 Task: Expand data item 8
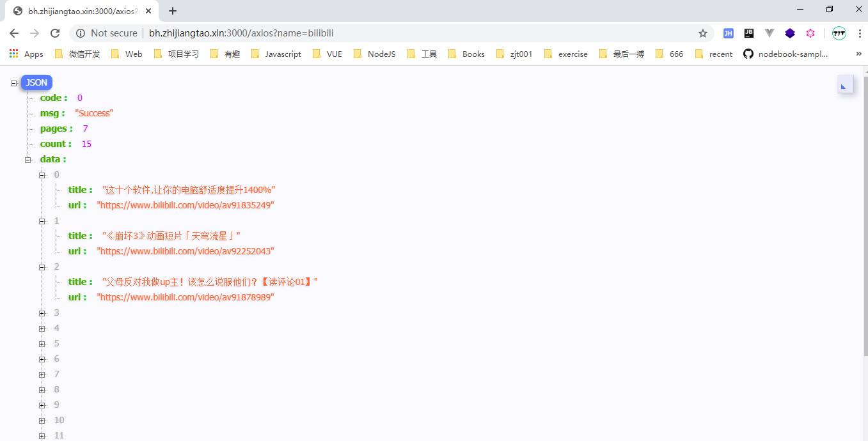click(42, 390)
